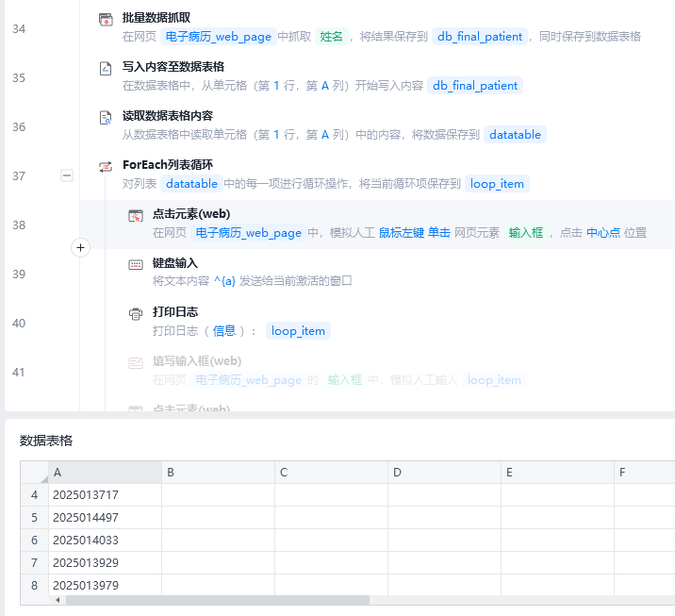Click the batch data capture step icon
This screenshot has width=675, height=616.
(107, 19)
